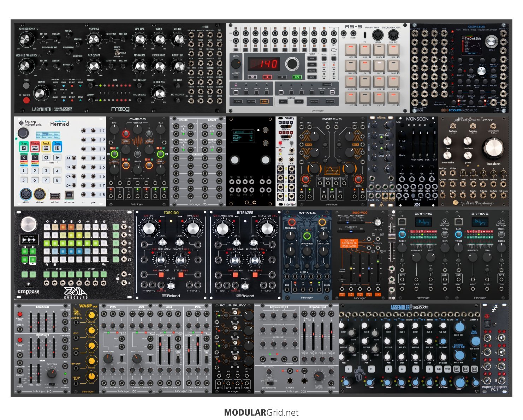Click Hermod track button number 8
Viewport: 523px width, 420px height.
click(x=57, y=180)
